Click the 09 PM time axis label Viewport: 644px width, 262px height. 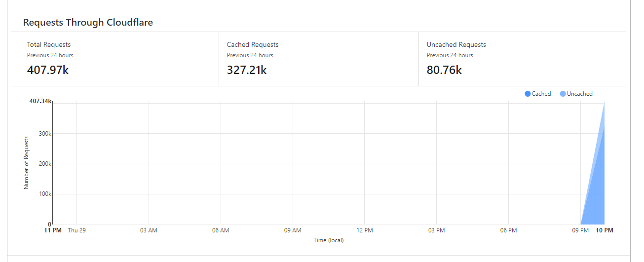pos(580,230)
